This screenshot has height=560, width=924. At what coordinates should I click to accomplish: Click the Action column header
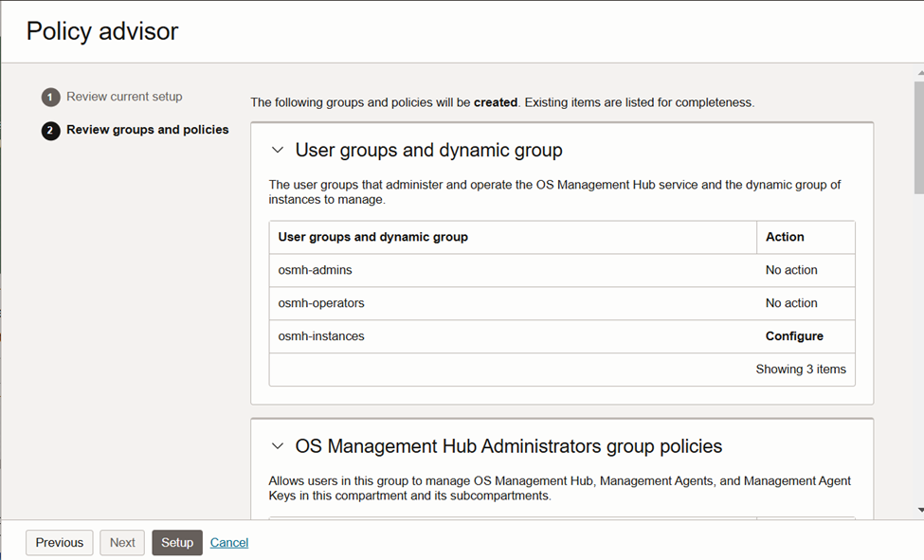click(806, 238)
